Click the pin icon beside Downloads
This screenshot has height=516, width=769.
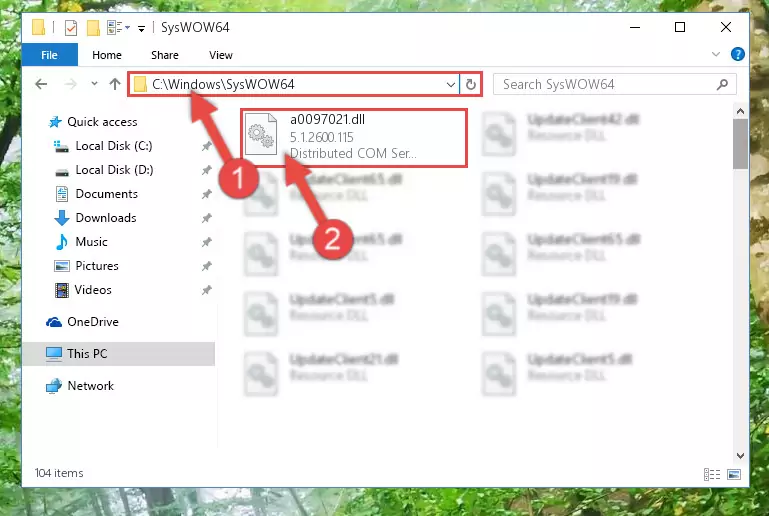point(206,218)
